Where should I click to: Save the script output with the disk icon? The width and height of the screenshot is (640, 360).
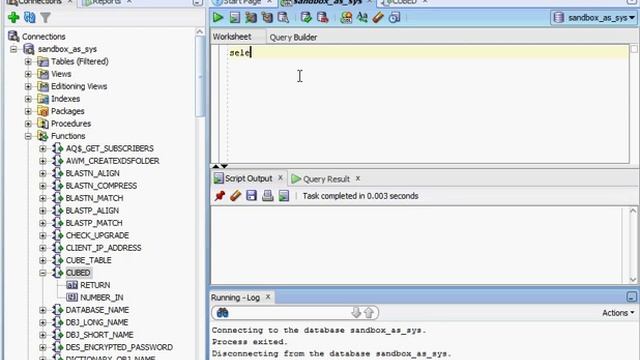(251, 196)
